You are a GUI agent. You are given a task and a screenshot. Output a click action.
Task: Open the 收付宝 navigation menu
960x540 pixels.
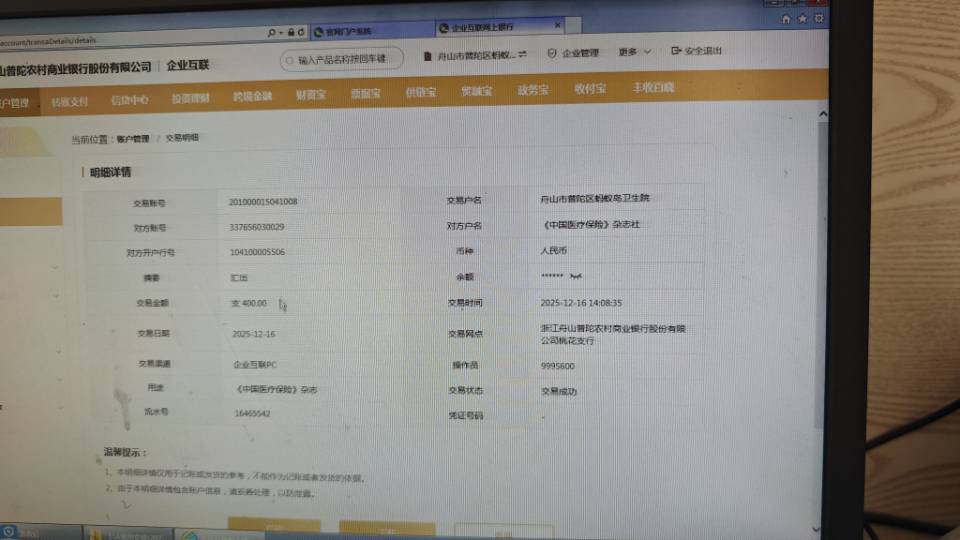(x=589, y=89)
